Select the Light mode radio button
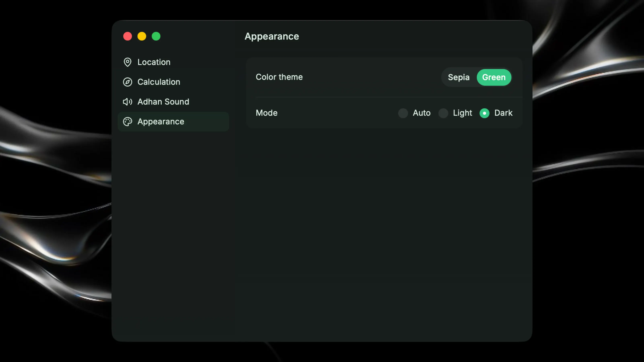Image resolution: width=644 pixels, height=362 pixels. 443,113
